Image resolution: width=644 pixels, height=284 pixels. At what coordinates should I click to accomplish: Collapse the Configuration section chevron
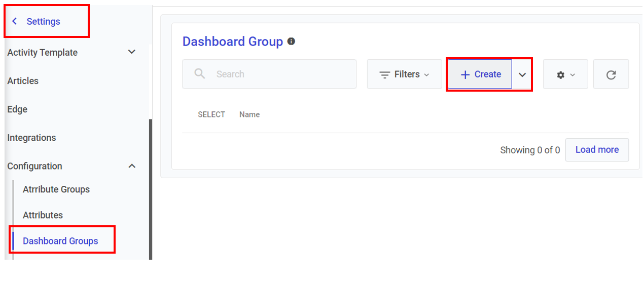pyautogui.click(x=132, y=166)
